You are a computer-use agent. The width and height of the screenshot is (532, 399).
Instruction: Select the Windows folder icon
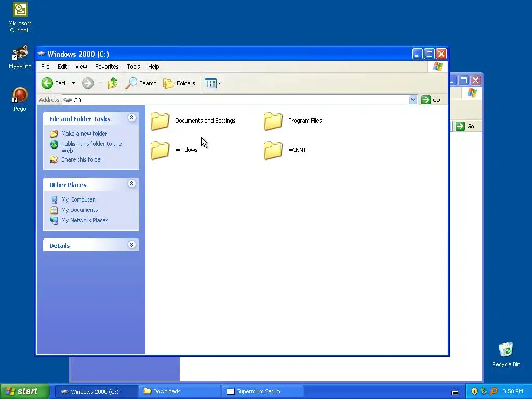[160, 150]
